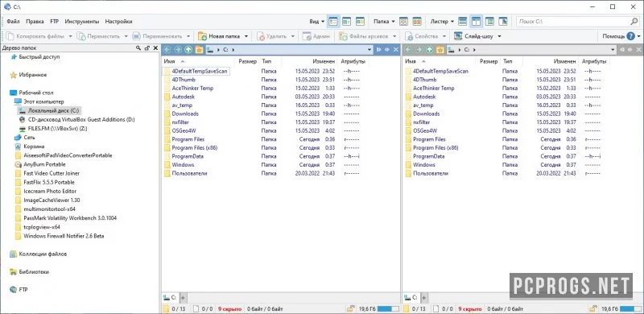Screen dimensions: 644x314
Task: Open the Файл menu
Action: (x=13, y=22)
